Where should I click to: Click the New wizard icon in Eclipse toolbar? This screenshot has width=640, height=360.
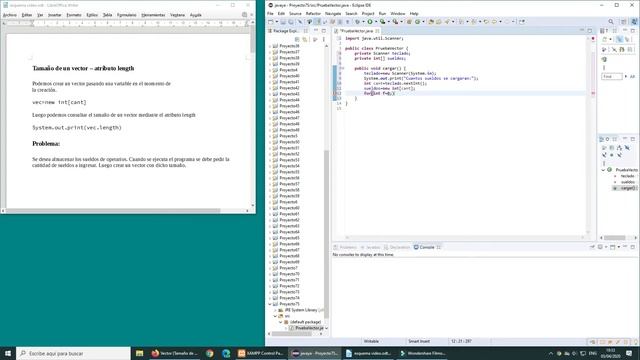coord(271,22)
